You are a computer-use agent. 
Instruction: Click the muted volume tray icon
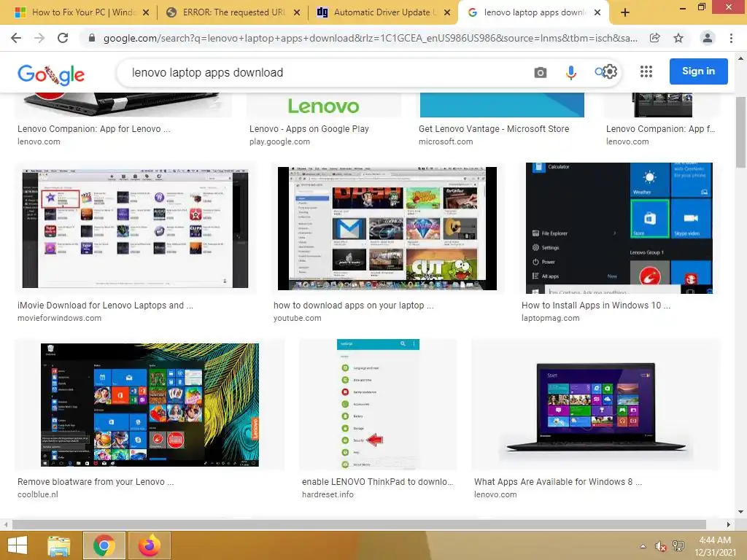pyautogui.click(x=660, y=546)
